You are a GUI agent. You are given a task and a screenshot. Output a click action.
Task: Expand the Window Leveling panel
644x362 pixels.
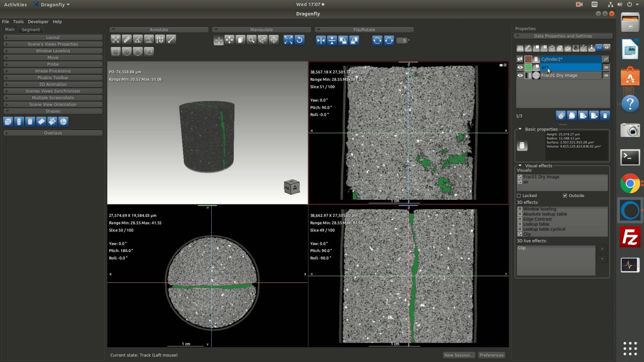53,51
